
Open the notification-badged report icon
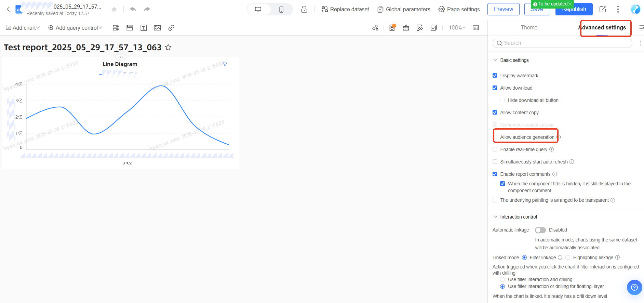pyautogui.click(x=392, y=28)
